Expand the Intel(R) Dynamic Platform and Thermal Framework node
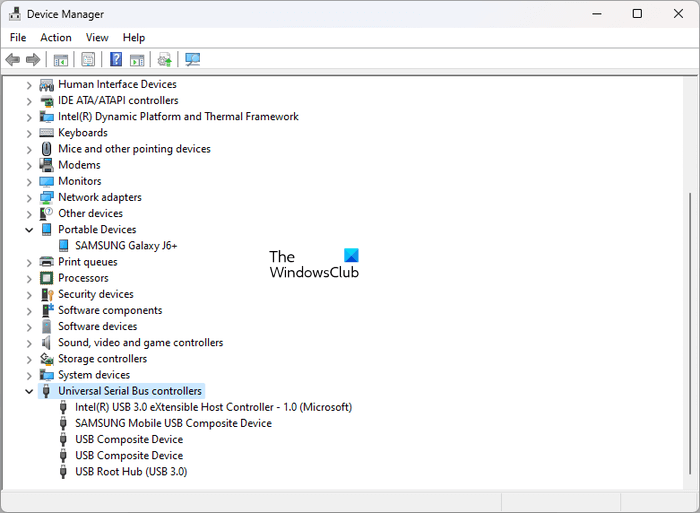 [29, 117]
